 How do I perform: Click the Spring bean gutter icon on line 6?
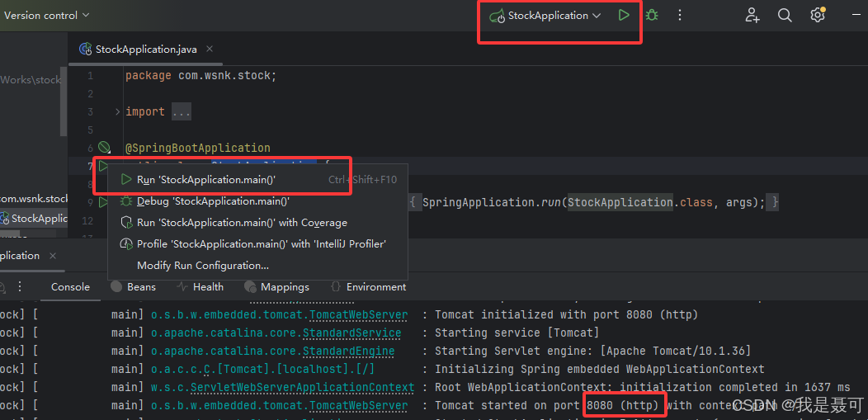[x=103, y=147]
